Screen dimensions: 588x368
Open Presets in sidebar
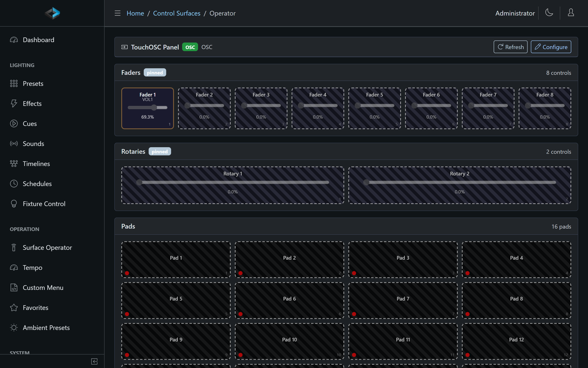[x=52, y=83]
